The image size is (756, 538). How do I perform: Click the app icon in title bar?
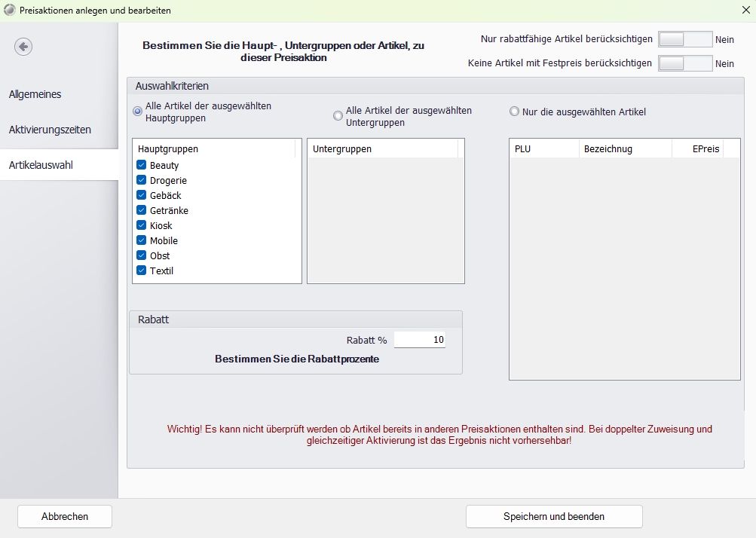(9, 11)
